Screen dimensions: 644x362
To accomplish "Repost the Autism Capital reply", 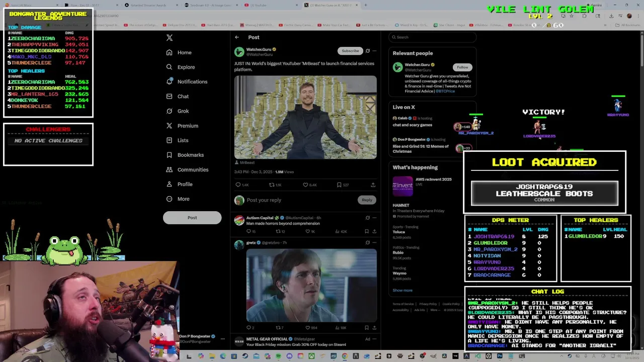I will coord(278,231).
